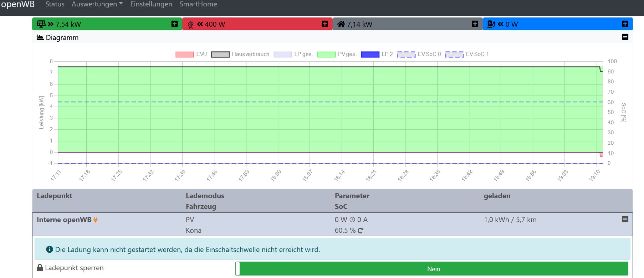Toggle the Hausverbrauch series in legend
The width and height of the screenshot is (644, 278).
240,54
